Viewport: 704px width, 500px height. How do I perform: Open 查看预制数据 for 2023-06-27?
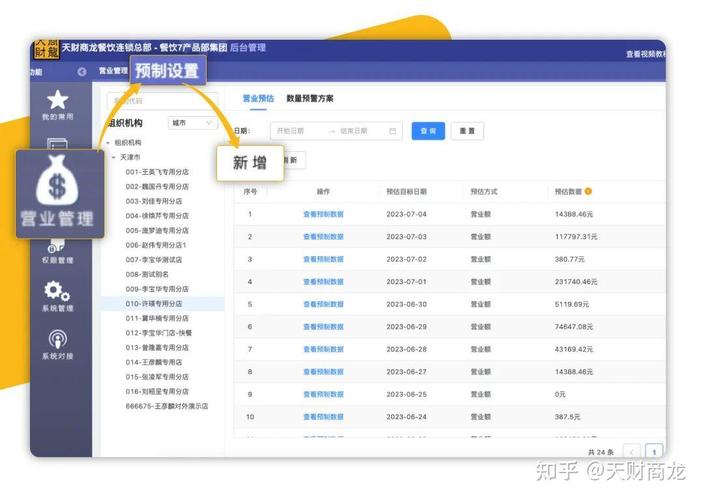pyautogui.click(x=323, y=371)
